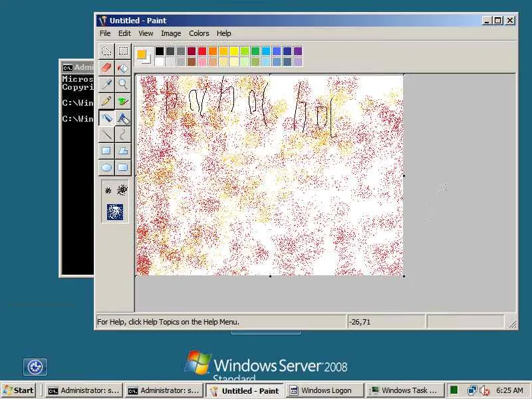The image size is (532, 399).
Task: Pick the black color swatch
Action: [160, 51]
